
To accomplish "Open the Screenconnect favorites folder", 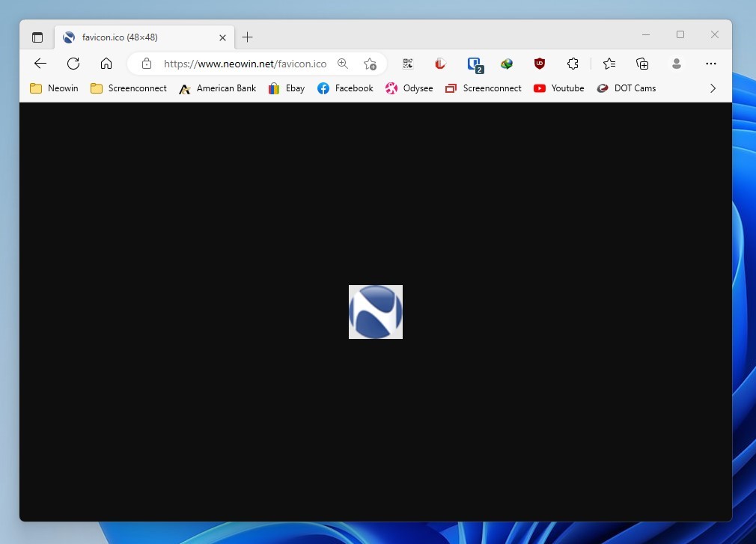I will click(128, 88).
